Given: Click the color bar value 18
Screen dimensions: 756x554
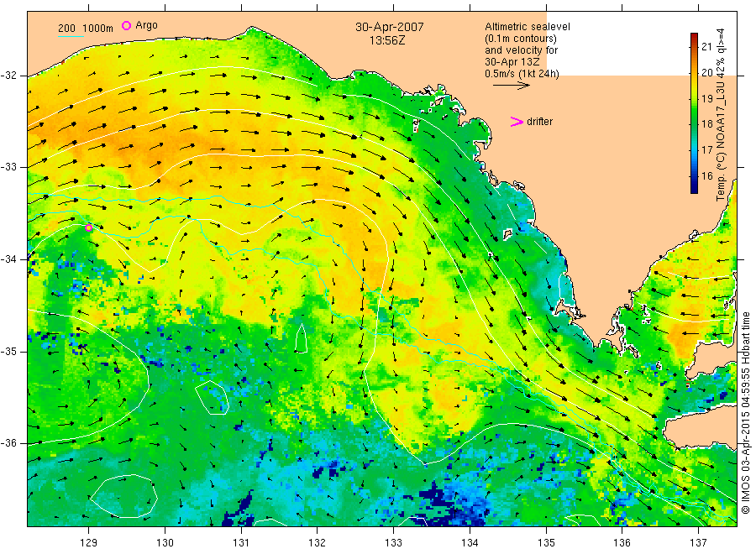Looking at the screenshot, I should [x=706, y=123].
